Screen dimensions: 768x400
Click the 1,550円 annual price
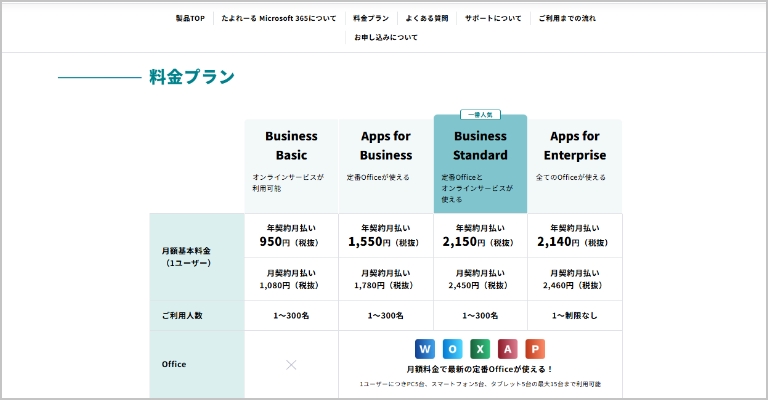coord(384,242)
